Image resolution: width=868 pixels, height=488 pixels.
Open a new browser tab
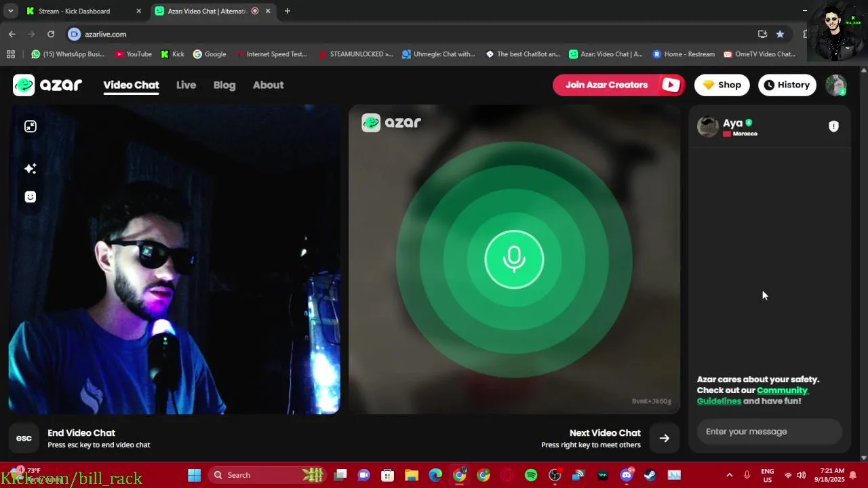pyautogui.click(x=288, y=11)
